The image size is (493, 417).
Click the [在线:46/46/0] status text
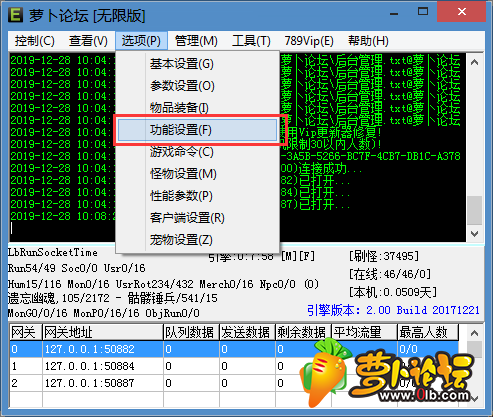[x=390, y=274]
